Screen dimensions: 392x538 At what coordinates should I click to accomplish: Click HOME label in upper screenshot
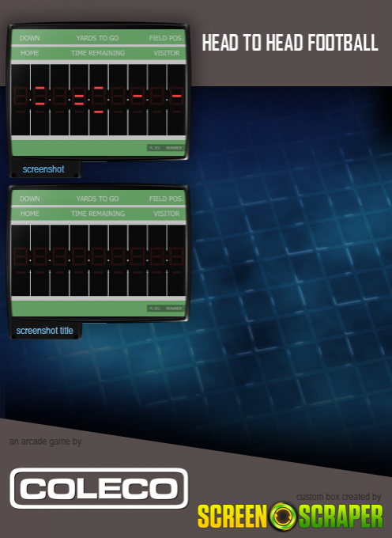pos(30,53)
